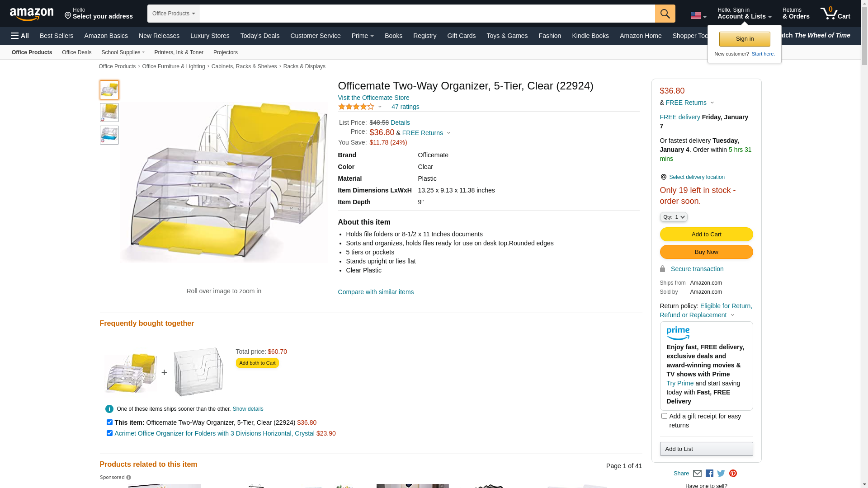Select the second product thumbnail image

tap(109, 113)
